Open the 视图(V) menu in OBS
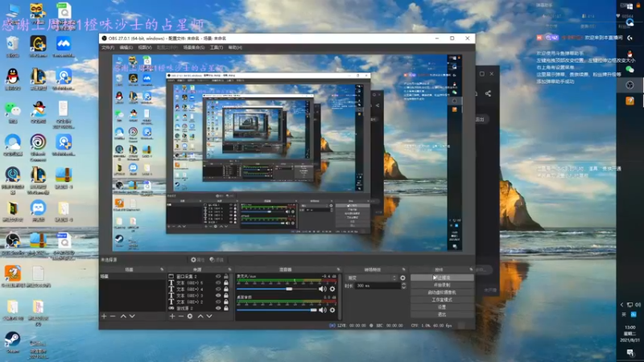This screenshot has width=644, height=362. [145, 47]
